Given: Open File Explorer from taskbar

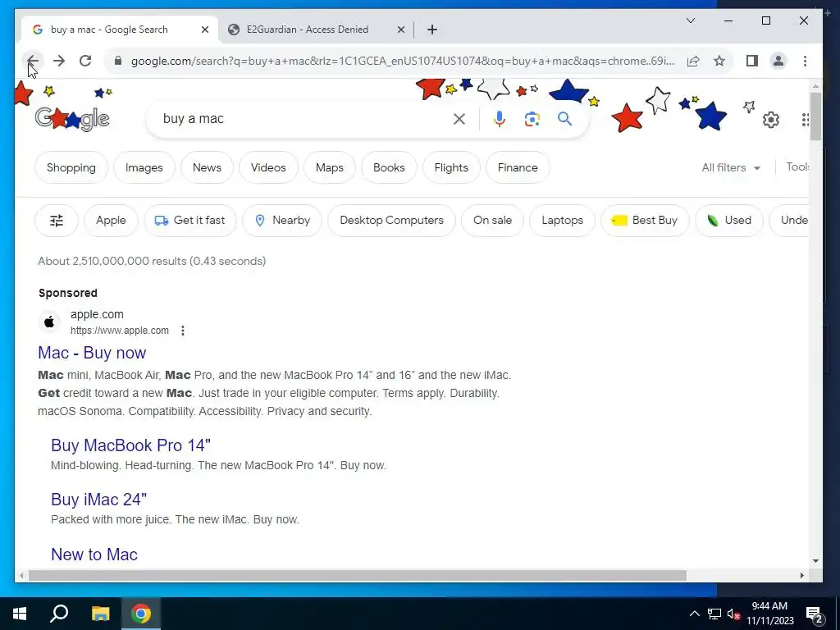Looking at the screenshot, I should 100,614.
